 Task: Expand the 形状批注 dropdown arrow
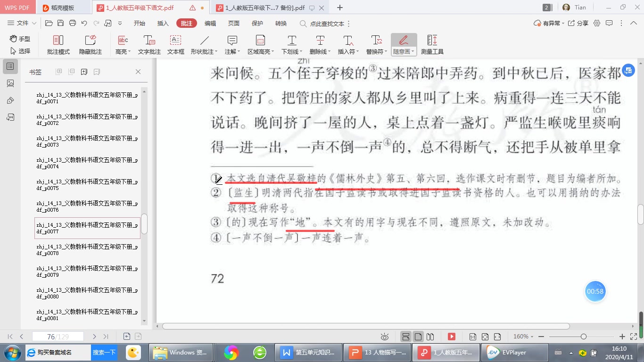click(x=215, y=52)
